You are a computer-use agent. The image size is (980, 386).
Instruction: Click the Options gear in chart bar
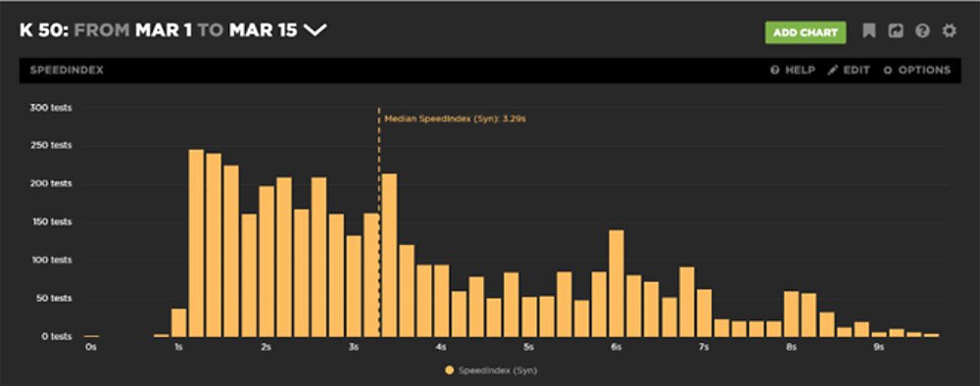[888, 71]
